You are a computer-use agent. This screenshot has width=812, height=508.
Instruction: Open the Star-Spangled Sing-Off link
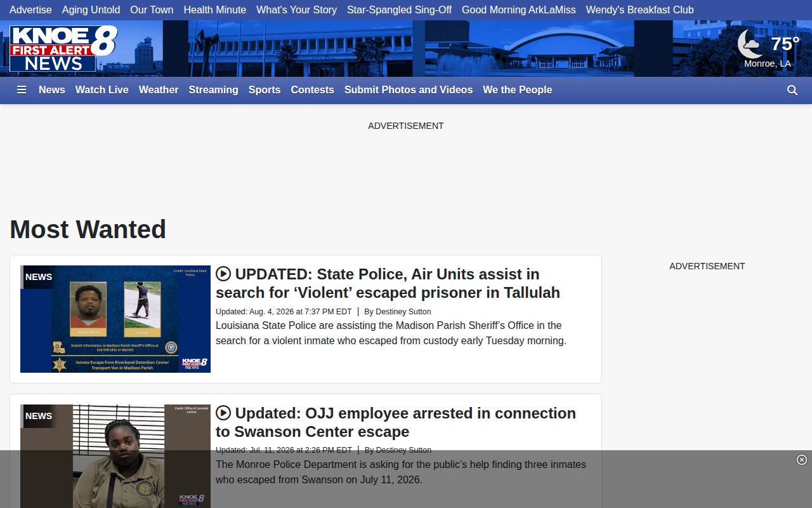[400, 10]
